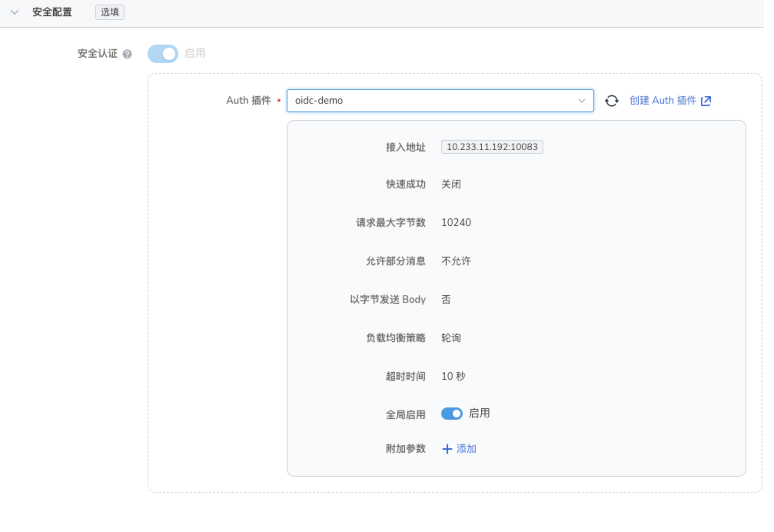Click the 超时时间 value 10 秒
This screenshot has height=532, width=774.
click(x=453, y=376)
